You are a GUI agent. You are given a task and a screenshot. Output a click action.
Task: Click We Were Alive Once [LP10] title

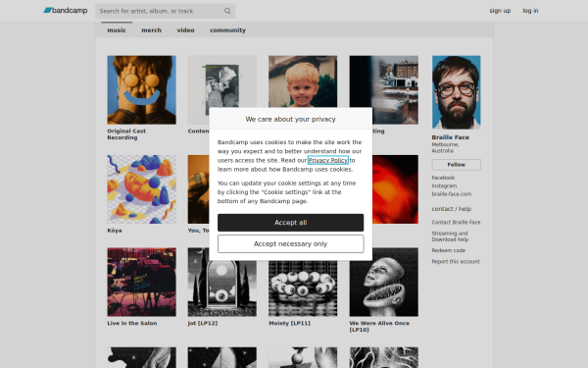click(379, 327)
